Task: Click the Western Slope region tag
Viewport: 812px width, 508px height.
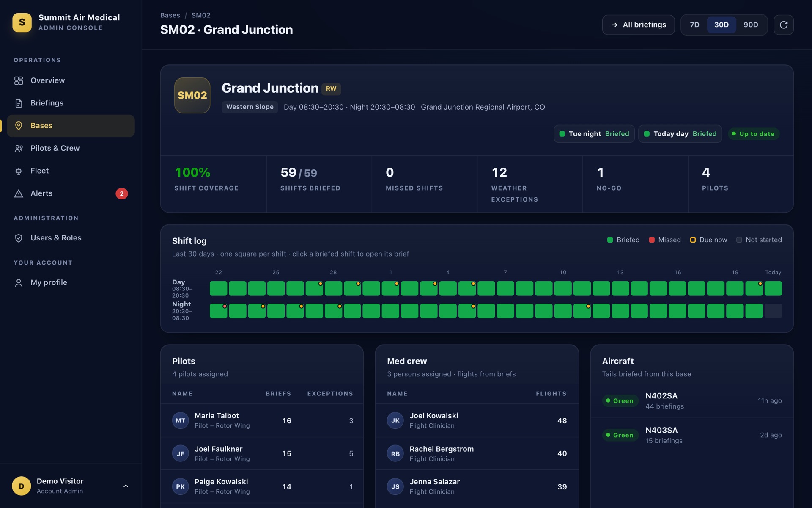Action: point(250,107)
